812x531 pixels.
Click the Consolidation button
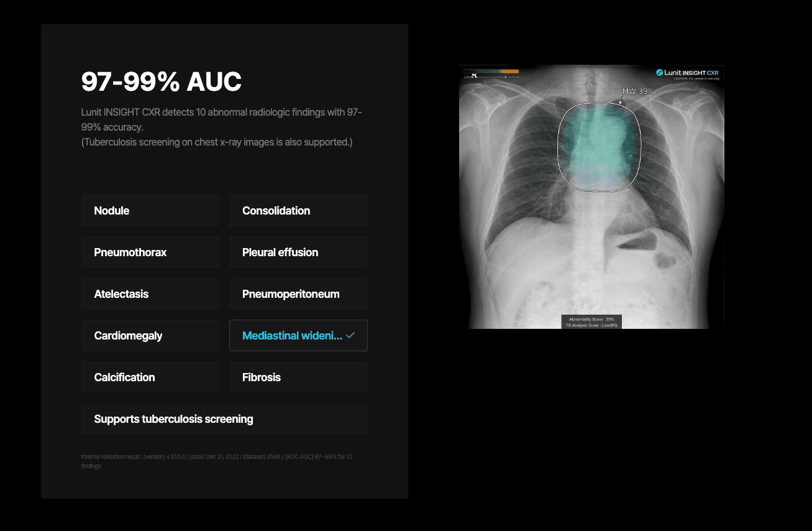[x=298, y=210]
